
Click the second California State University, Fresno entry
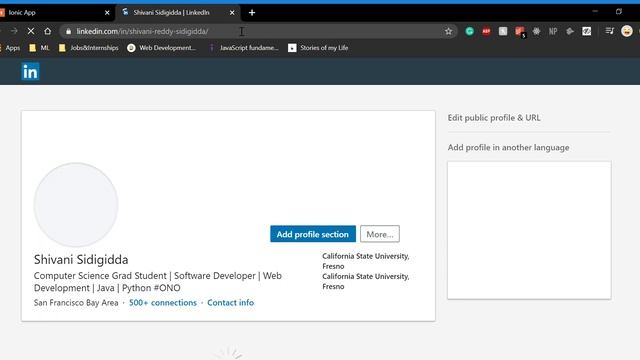[366, 281]
